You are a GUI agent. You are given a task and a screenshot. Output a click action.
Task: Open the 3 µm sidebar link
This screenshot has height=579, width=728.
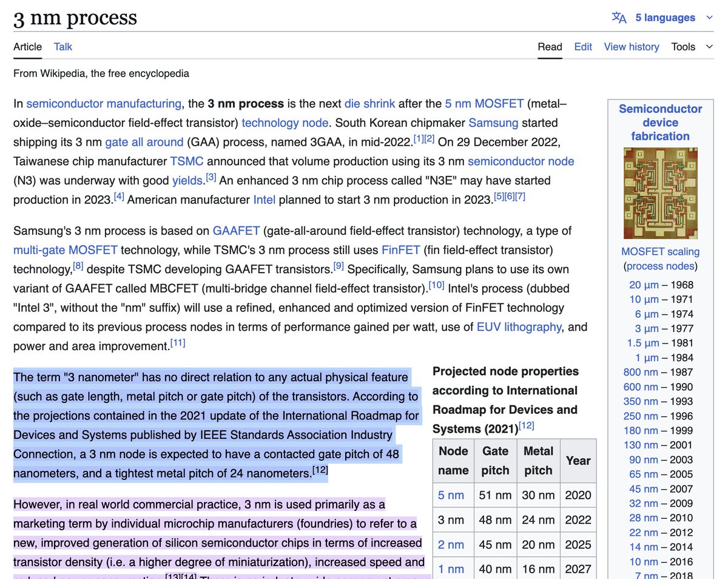tap(647, 328)
